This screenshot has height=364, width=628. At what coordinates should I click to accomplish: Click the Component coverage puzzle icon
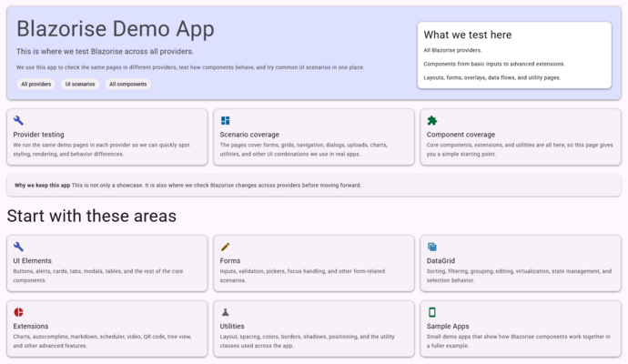pos(431,120)
